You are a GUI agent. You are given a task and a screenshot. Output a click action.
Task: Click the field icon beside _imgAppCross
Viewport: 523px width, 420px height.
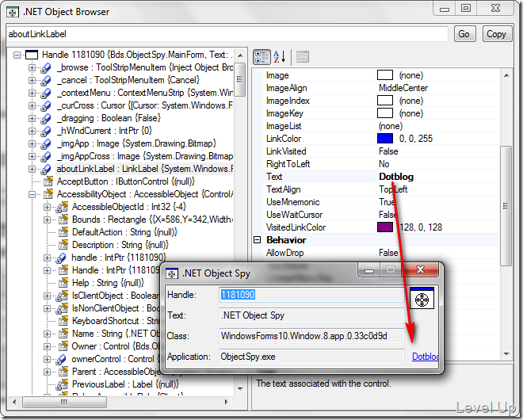(46, 156)
